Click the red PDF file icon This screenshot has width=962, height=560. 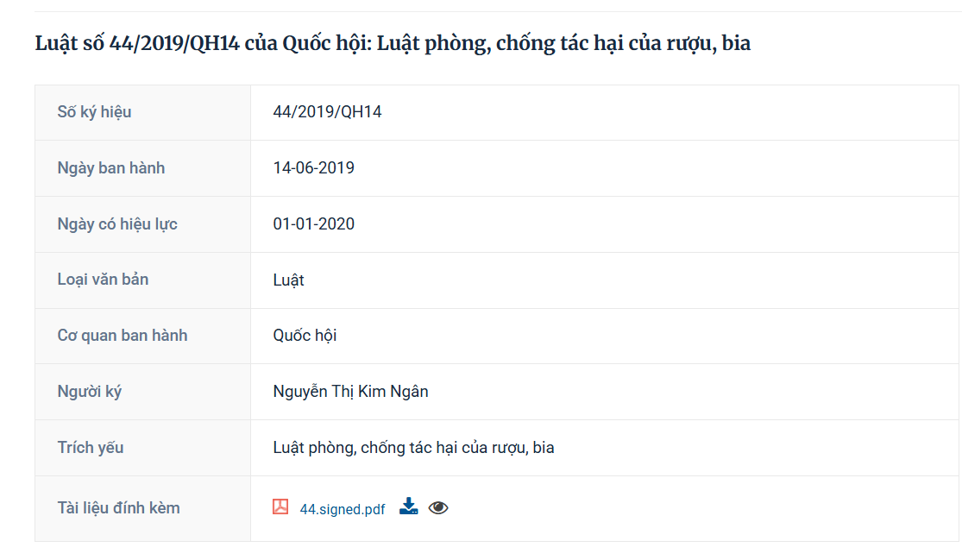point(280,507)
